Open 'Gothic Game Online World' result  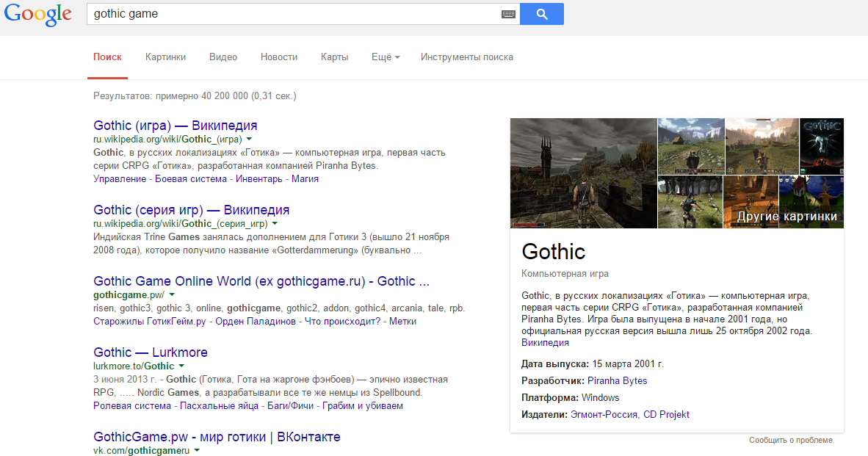261,281
